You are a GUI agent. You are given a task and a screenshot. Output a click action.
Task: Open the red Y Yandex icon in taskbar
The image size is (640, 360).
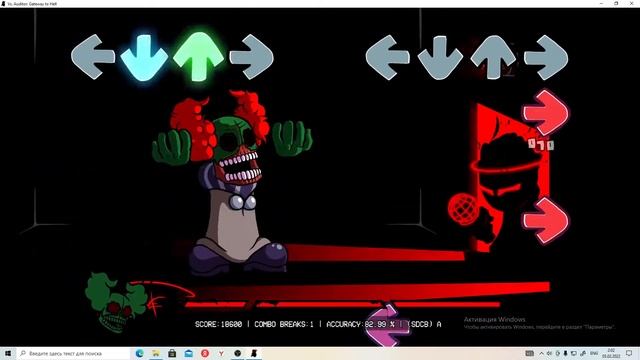pyautogui.click(x=221, y=353)
